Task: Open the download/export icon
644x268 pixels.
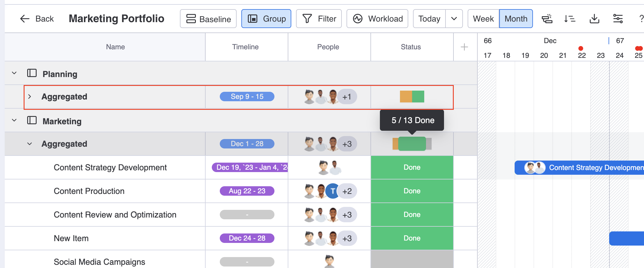Action: (x=594, y=19)
